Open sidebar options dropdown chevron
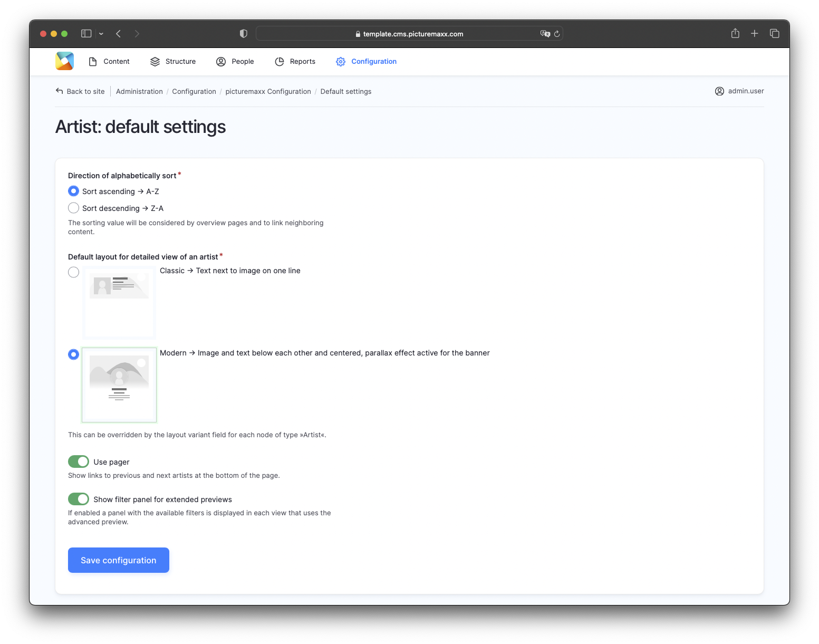The image size is (819, 644). (101, 34)
